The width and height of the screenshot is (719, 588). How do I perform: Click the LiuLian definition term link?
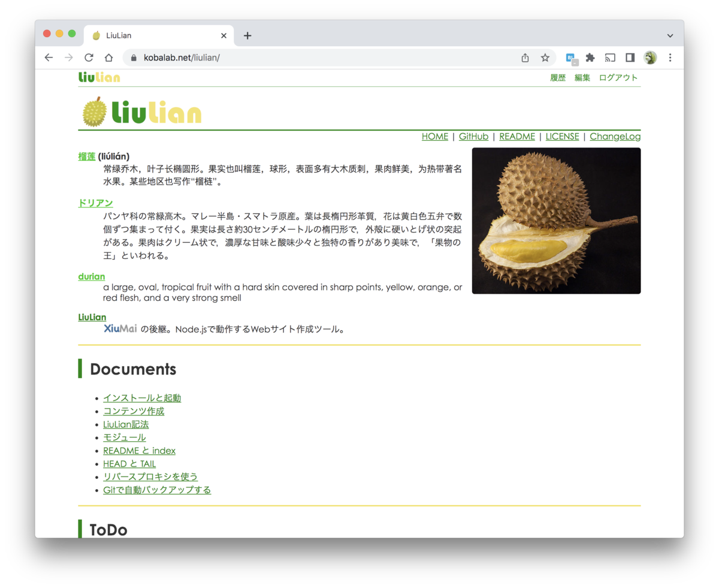coord(92,317)
